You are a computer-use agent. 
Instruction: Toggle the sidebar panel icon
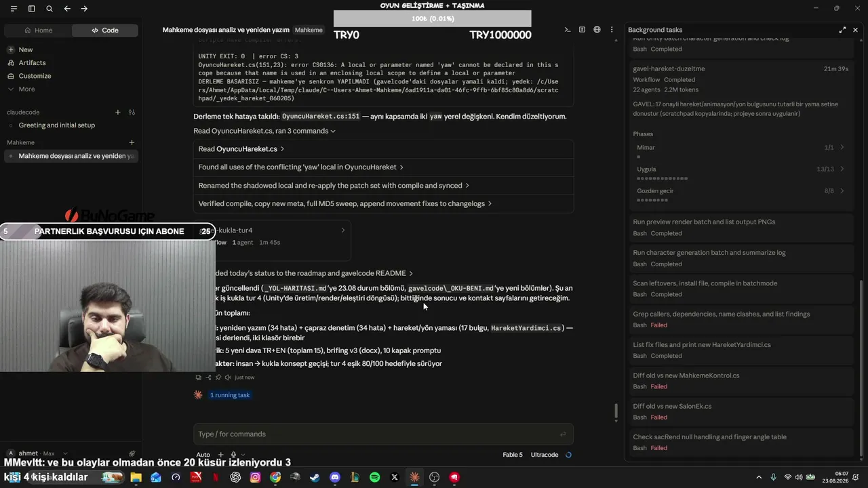[32, 9]
